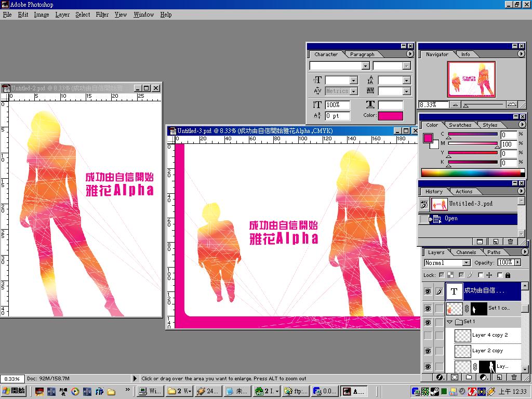
Task: Click the Navigator zoom in button
Action: click(x=512, y=105)
